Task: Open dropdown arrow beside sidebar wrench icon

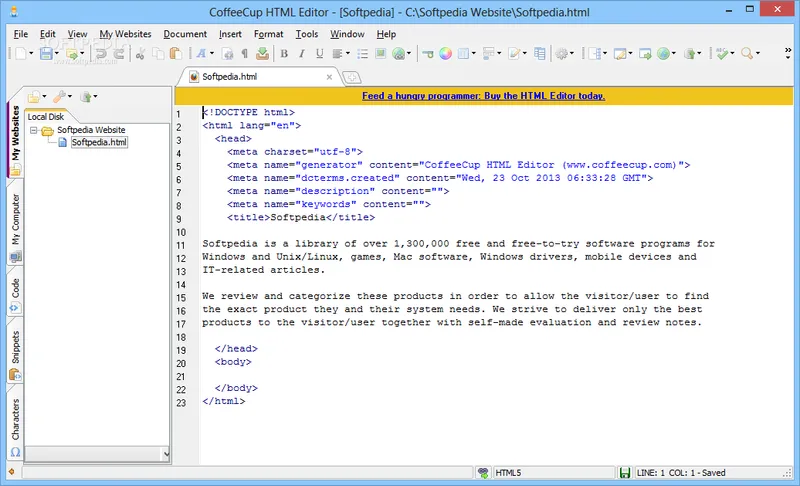Action: (x=70, y=96)
